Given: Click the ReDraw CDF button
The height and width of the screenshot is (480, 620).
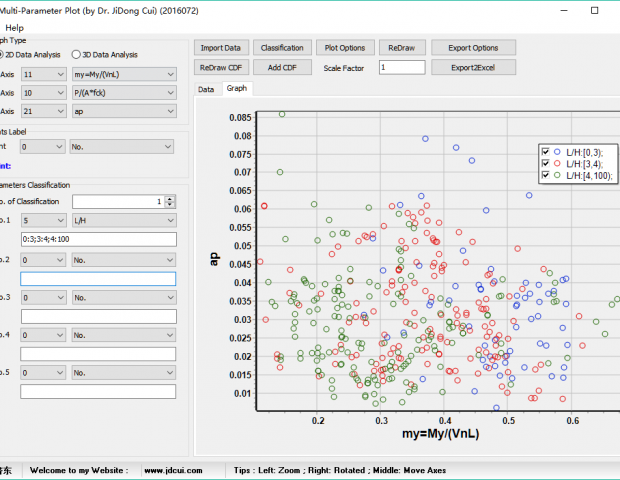Looking at the screenshot, I should tap(220, 67).
